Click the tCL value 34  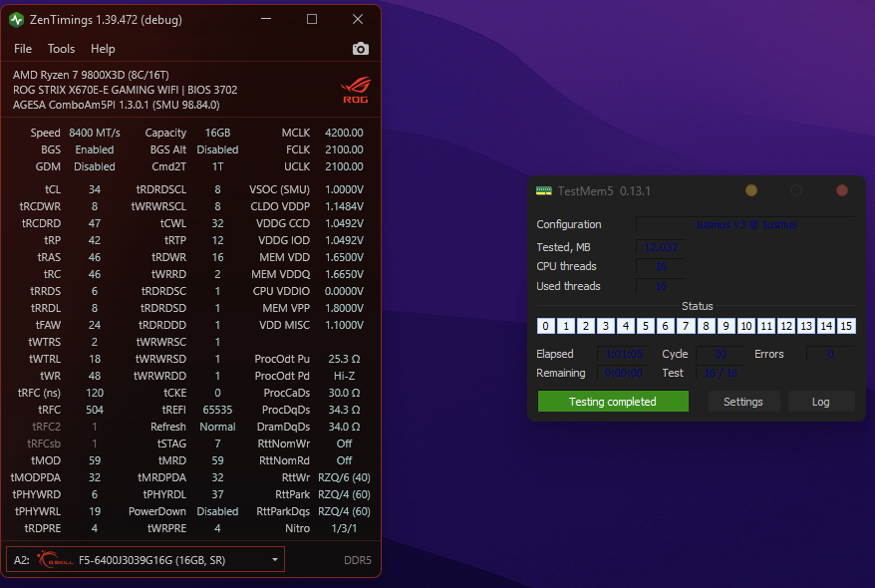[x=95, y=189]
